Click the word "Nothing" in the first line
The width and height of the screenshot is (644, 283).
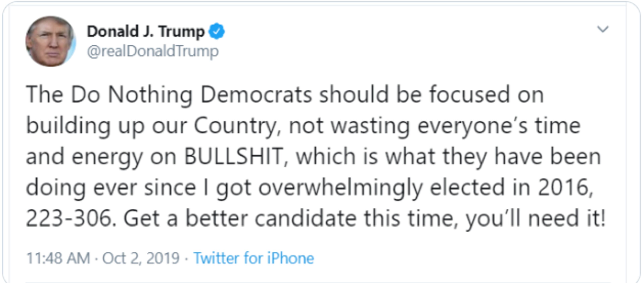click(150, 95)
